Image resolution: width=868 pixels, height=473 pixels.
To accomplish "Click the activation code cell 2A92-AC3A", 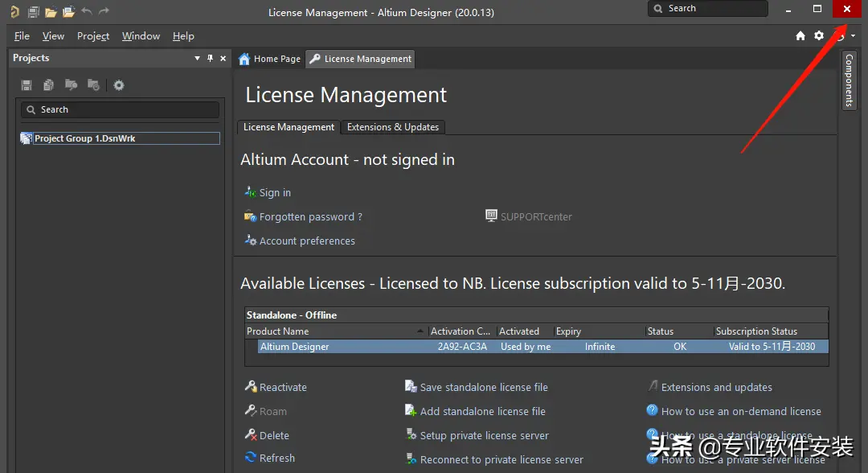I will click(462, 347).
